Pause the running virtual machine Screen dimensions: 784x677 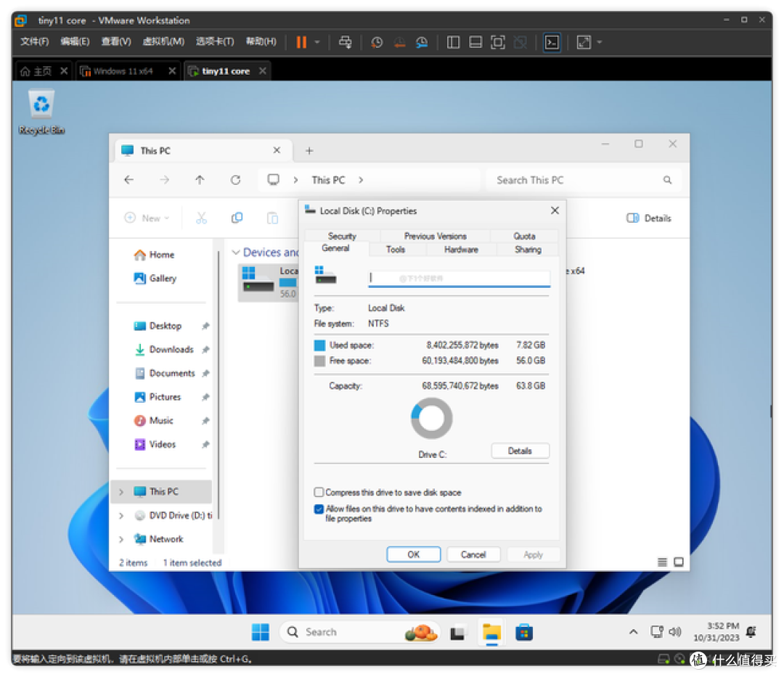tap(301, 42)
